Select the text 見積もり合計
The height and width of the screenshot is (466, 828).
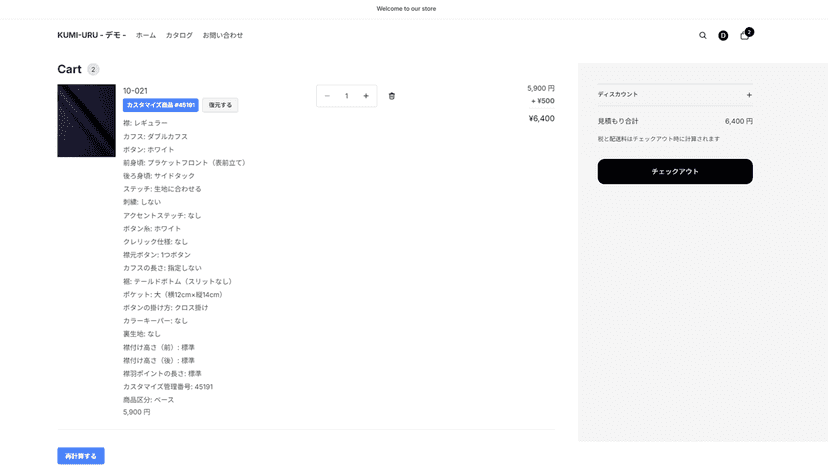tap(618, 121)
